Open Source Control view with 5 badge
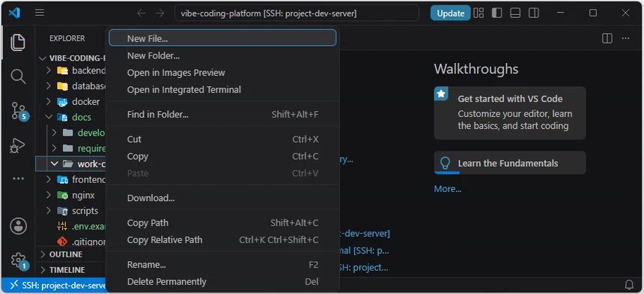Screen dimensions: 644x294 click(19, 111)
